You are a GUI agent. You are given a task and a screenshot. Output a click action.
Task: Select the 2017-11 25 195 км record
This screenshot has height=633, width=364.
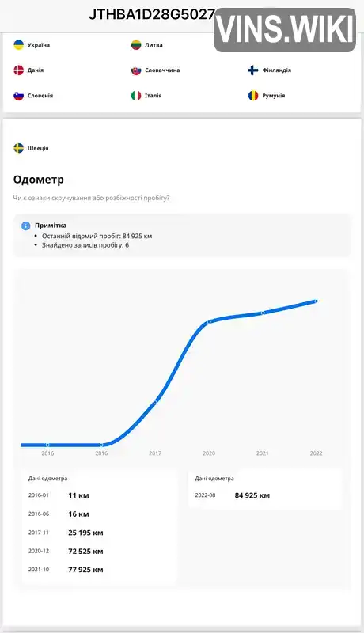tap(66, 533)
